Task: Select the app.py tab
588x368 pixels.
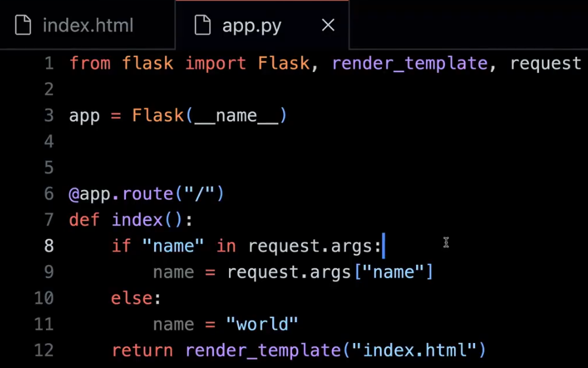Action: 251,26
